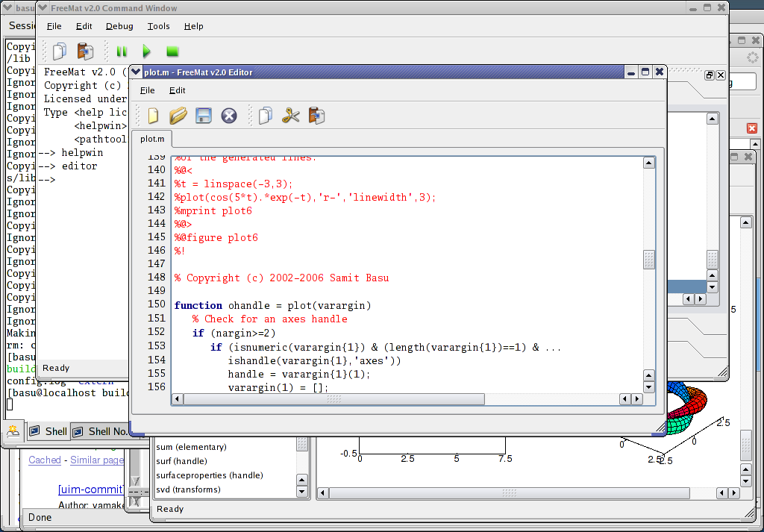Open the Command Window title bar chevron

(43, 7)
